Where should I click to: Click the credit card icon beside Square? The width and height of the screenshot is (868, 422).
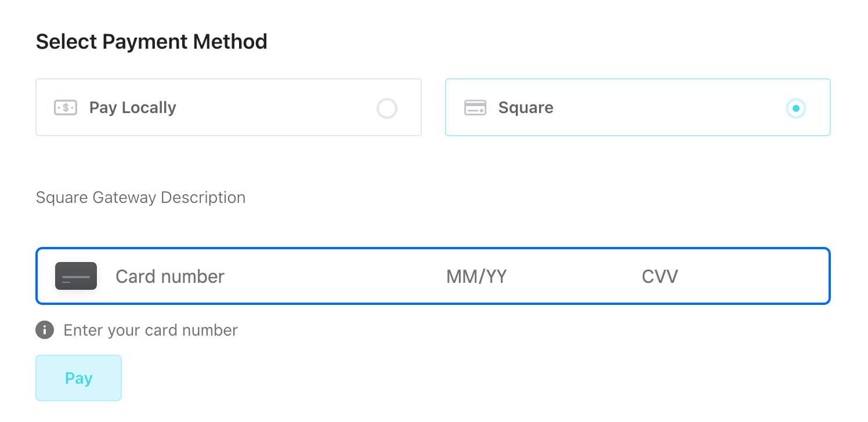tap(475, 108)
